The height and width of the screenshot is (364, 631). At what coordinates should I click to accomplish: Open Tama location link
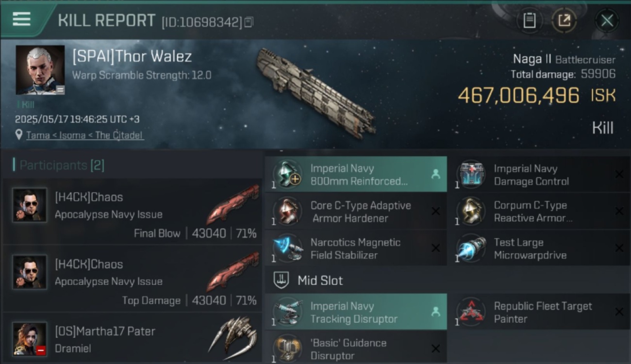tap(38, 135)
